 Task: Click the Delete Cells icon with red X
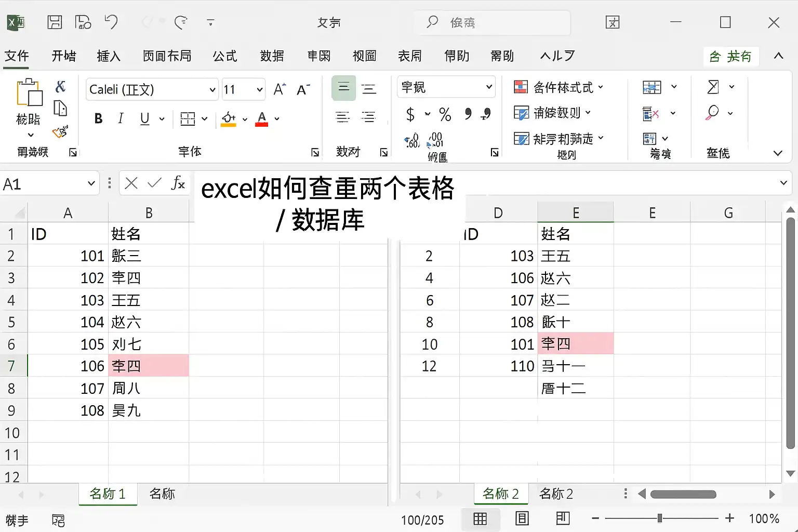point(651,113)
